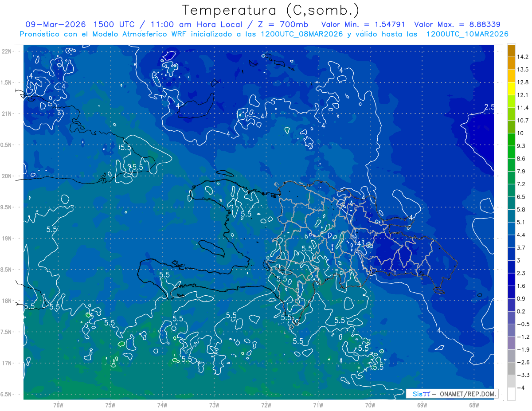
Task: Click the '-3.3' colorbar value
Action: (x=523, y=375)
